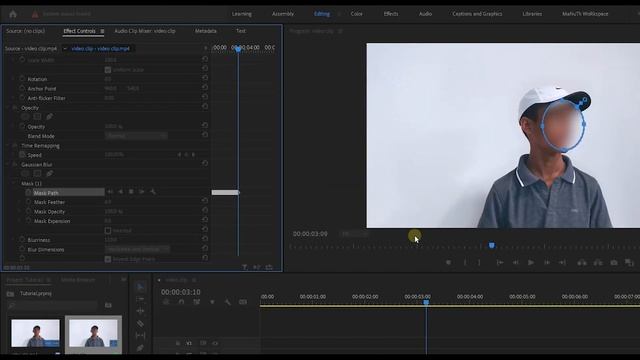Click the Effect Controls timeline playhead

point(238,49)
